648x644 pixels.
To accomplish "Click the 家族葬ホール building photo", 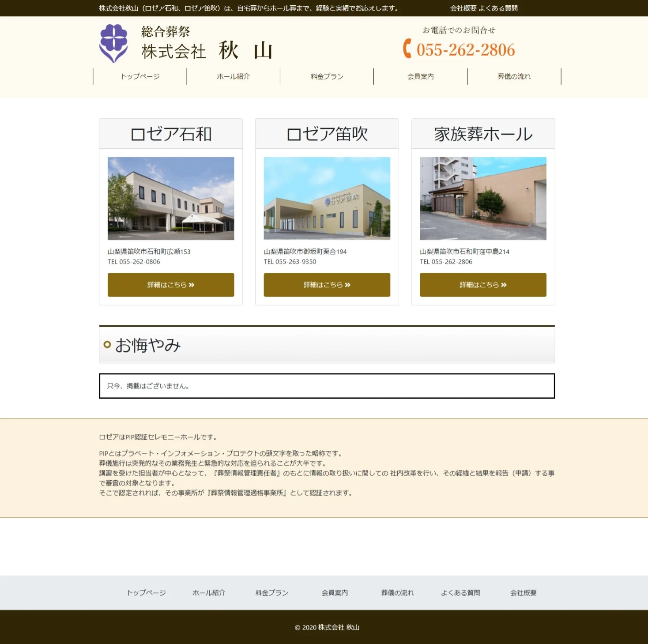I will pyautogui.click(x=483, y=199).
